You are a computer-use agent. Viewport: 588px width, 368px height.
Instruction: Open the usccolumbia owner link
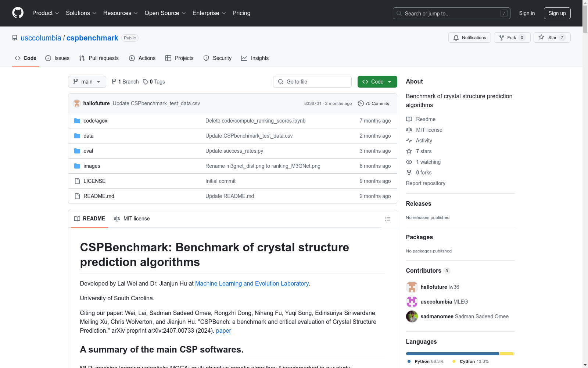(41, 38)
